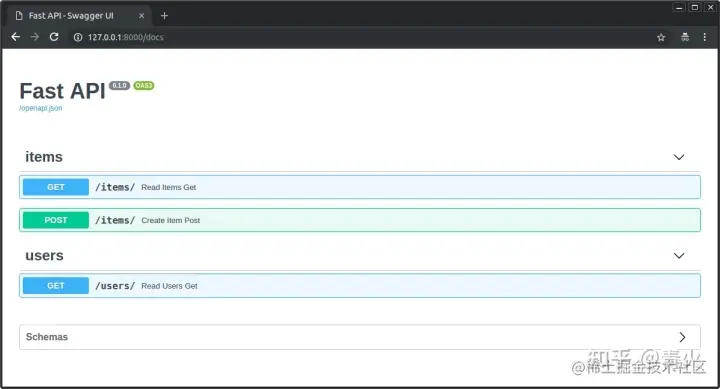Click the /users/ path text
This screenshot has width=720, height=389.
pos(115,286)
